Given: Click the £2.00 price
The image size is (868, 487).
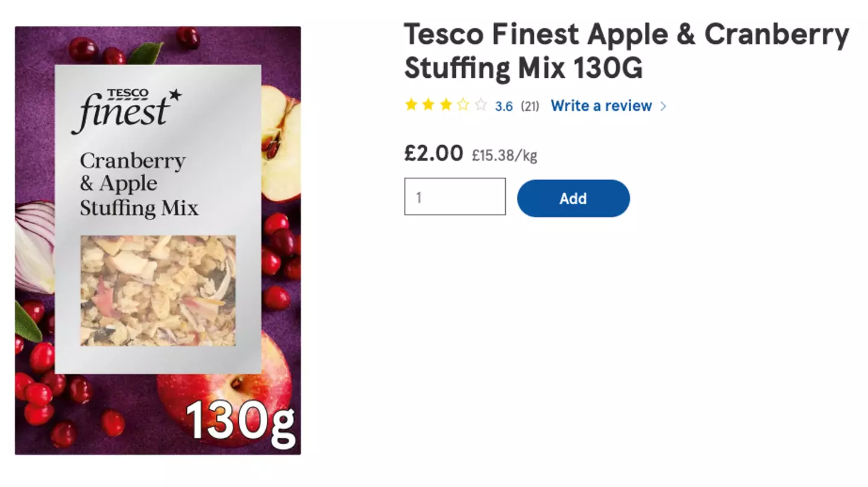Looking at the screenshot, I should 433,154.
